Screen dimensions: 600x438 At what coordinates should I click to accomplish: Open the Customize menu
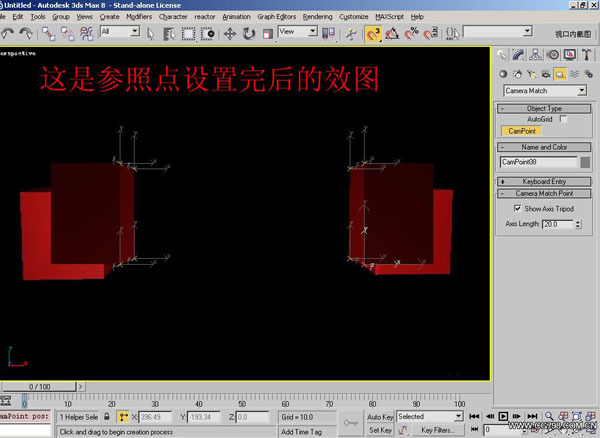pyautogui.click(x=354, y=17)
